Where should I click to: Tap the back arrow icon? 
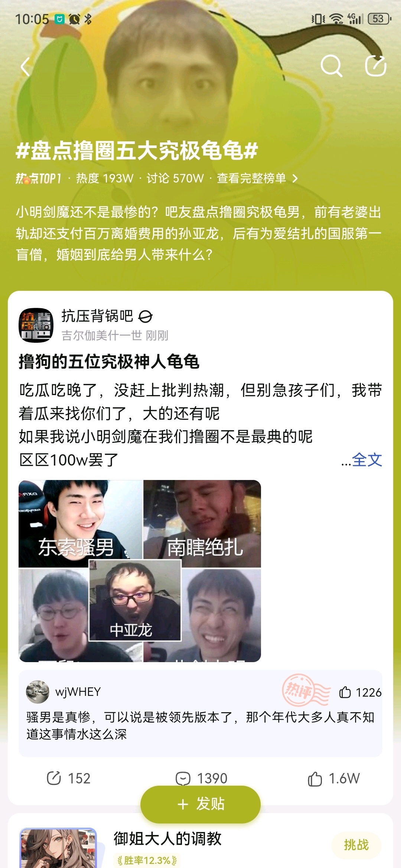[26, 67]
